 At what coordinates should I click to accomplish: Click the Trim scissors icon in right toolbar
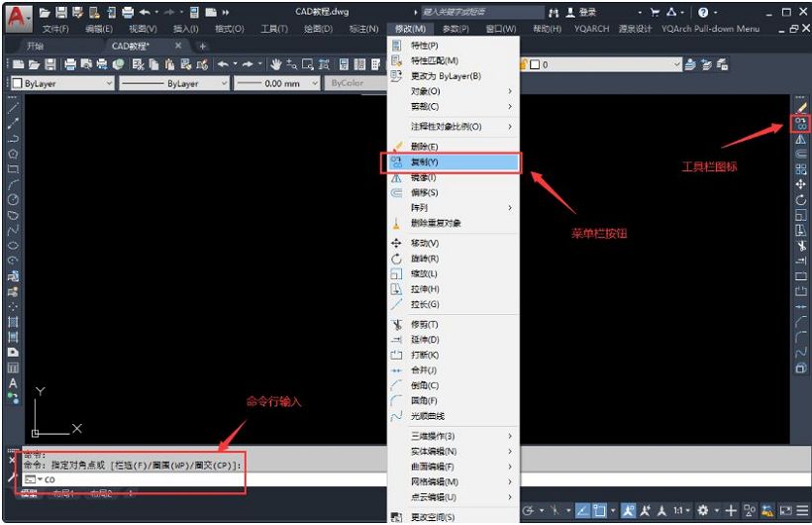(800, 245)
